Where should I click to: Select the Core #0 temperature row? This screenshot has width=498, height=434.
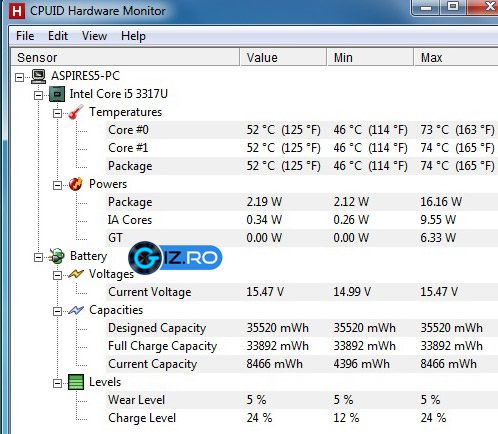coord(302,130)
